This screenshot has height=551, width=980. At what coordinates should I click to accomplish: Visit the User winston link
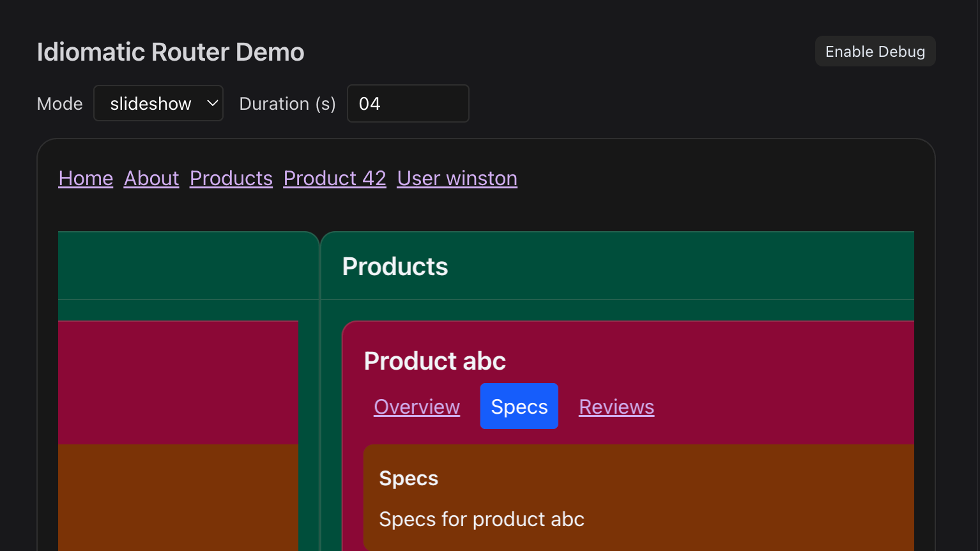[457, 178]
